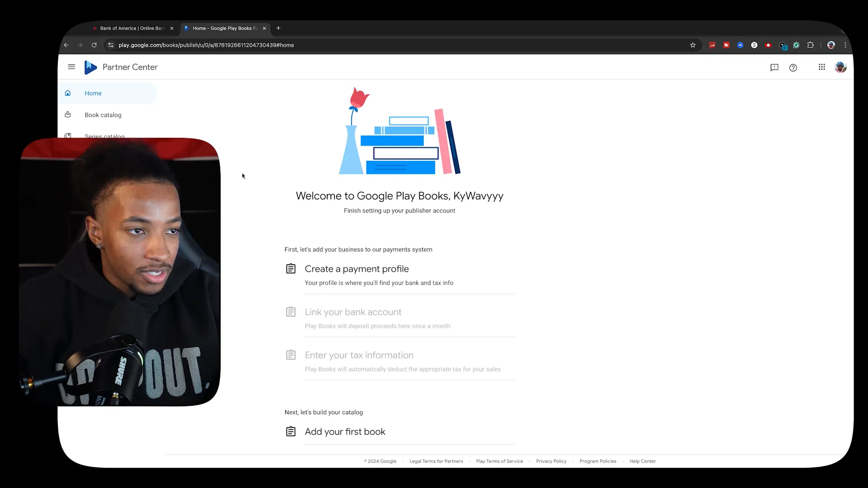Open the Chrome profile avatar in toolbar
This screenshot has height=488, width=868.
(x=831, y=45)
